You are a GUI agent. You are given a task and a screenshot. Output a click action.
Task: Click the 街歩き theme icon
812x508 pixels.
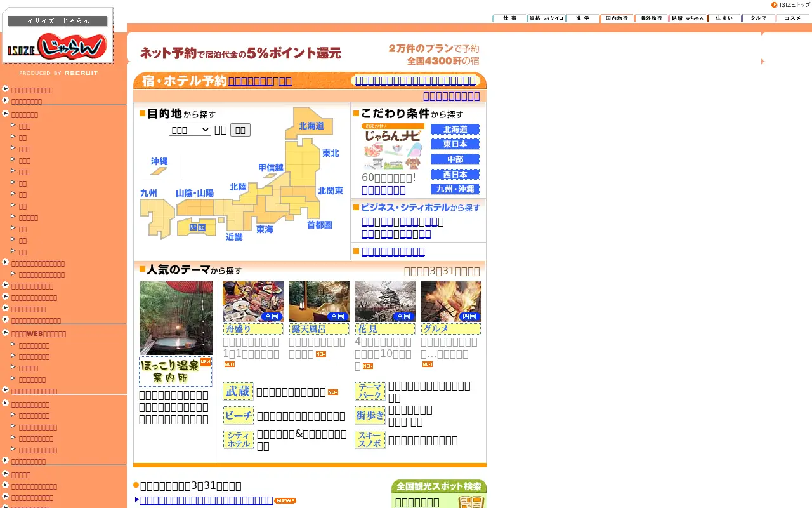(370, 415)
